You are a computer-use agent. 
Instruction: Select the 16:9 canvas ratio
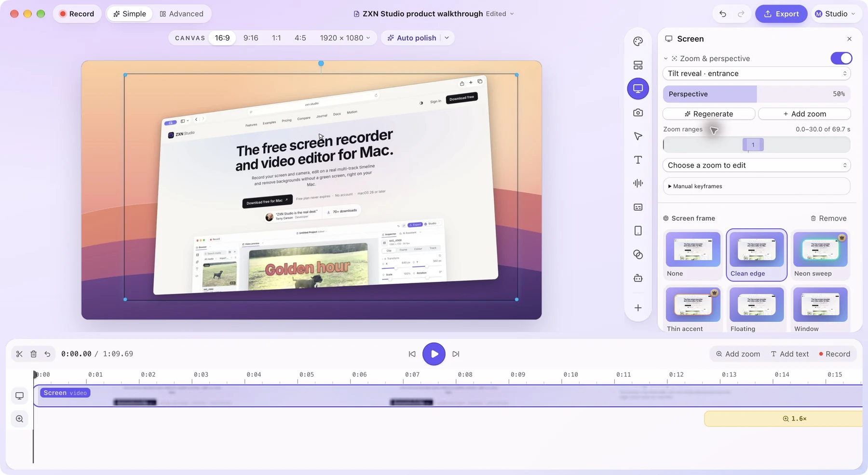coord(222,38)
